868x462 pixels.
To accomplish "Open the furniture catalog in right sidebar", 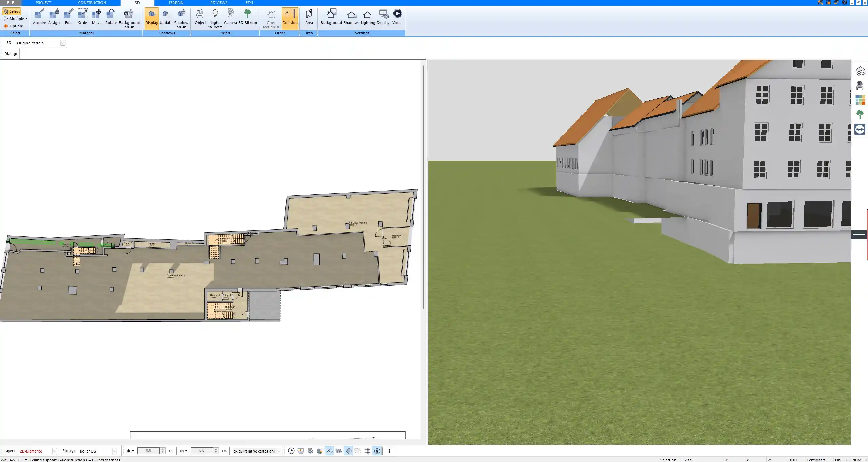I will click(860, 85).
